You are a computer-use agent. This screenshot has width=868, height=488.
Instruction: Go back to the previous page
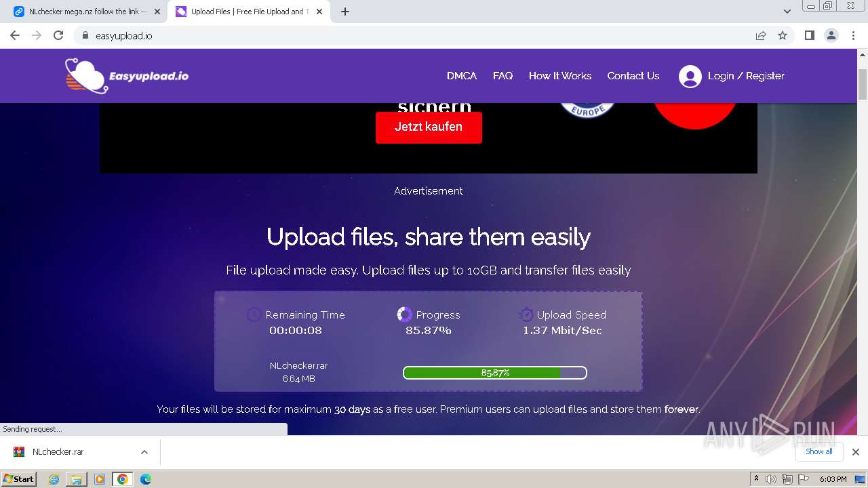(15, 35)
